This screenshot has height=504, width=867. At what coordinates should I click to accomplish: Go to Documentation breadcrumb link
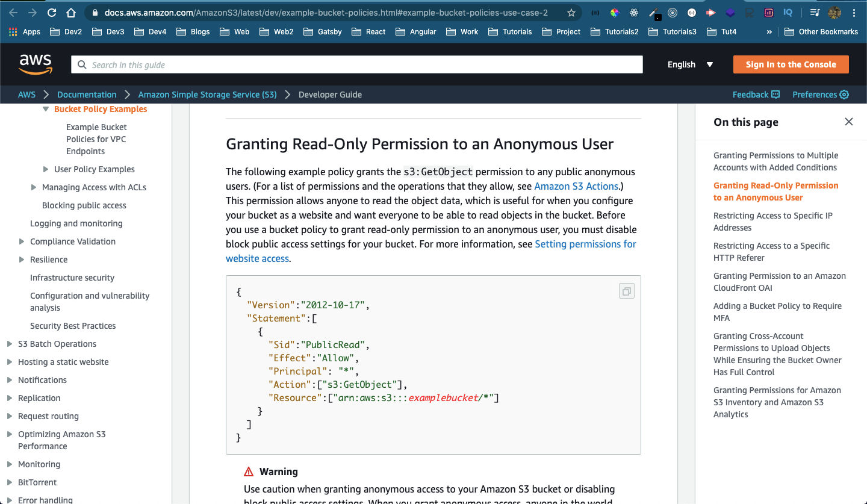click(x=87, y=95)
